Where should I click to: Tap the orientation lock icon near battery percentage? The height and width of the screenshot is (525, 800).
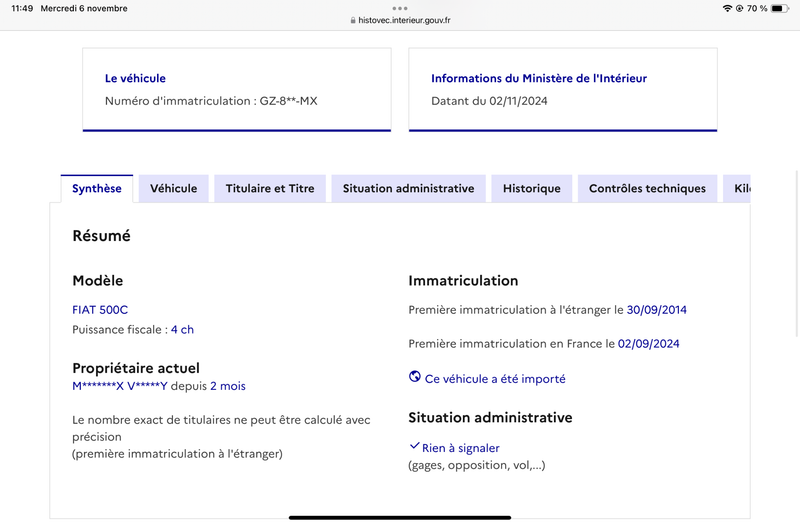click(739, 8)
